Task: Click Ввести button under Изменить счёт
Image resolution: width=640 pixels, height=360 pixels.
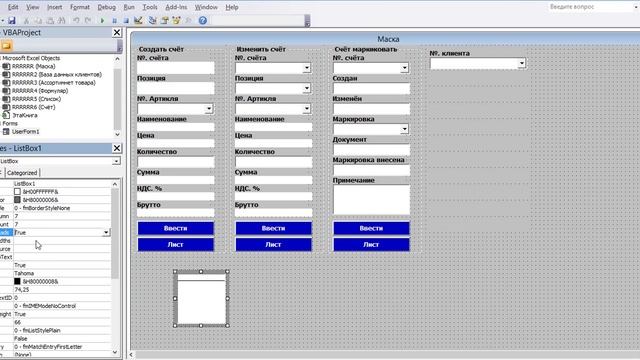Action: pos(273,228)
